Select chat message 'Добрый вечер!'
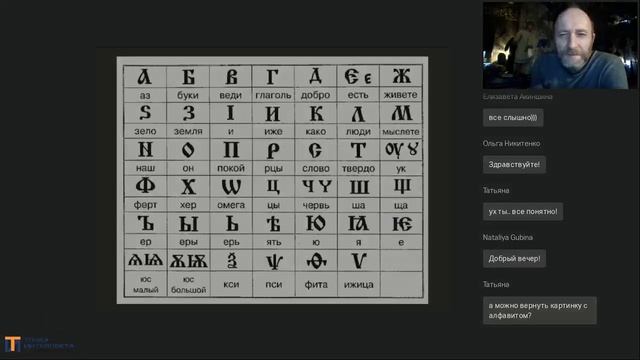This screenshot has height=360, width=640. pyautogui.click(x=514, y=258)
